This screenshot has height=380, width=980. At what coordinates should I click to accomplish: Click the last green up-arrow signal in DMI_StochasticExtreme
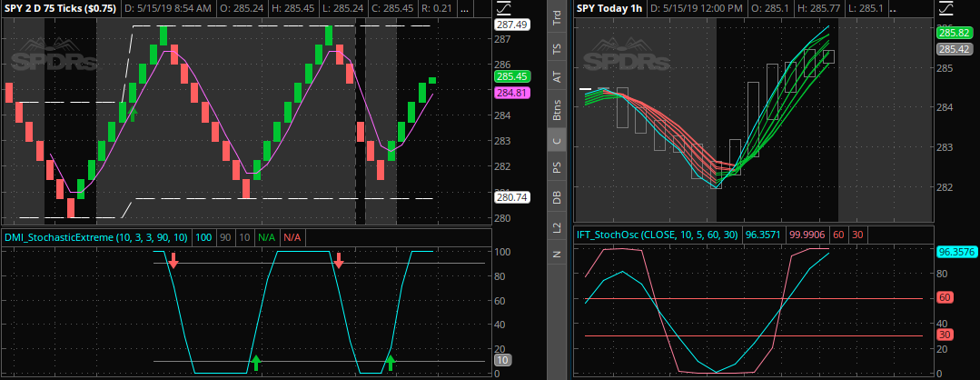390,363
